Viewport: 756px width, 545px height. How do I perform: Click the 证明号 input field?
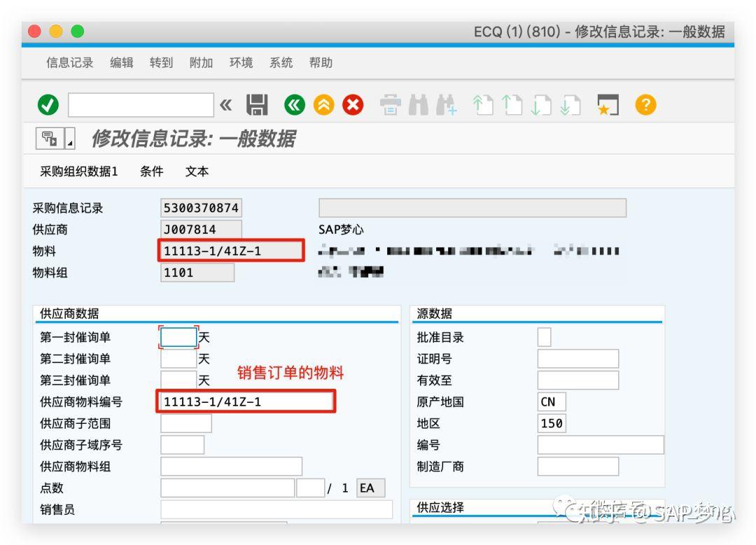click(x=578, y=359)
